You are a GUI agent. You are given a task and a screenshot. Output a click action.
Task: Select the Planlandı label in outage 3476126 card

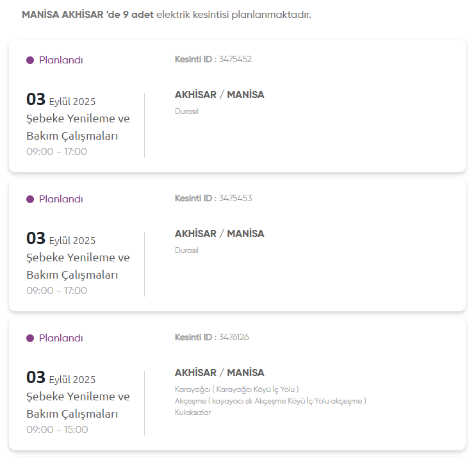61,338
